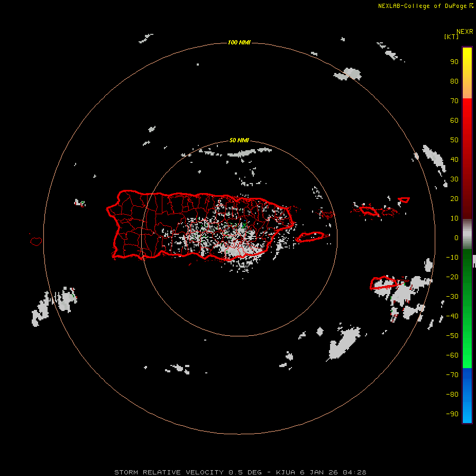
Task: Click the positive 60 knot scale label
Action: [x=454, y=121]
